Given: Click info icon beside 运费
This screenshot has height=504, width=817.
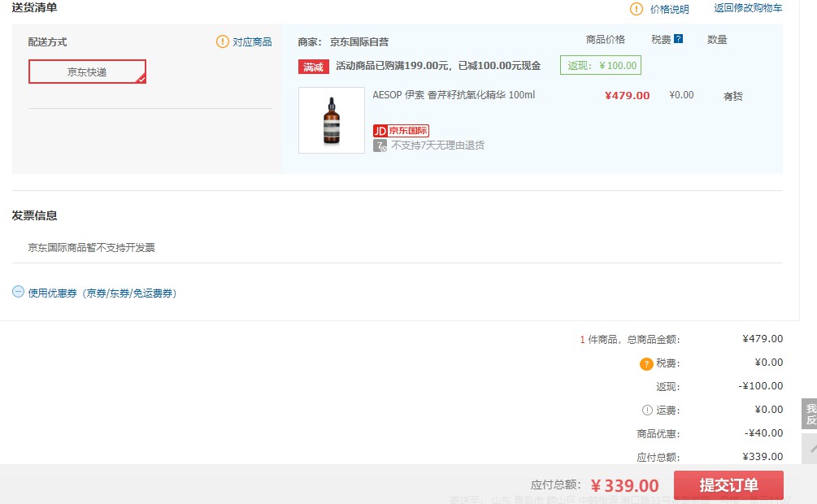Looking at the screenshot, I should click(647, 411).
